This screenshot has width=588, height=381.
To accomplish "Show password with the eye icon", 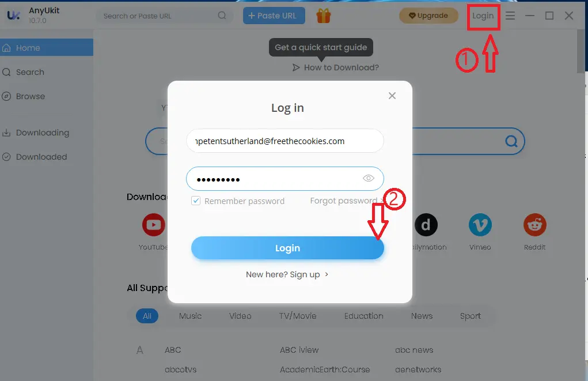I will coord(368,178).
